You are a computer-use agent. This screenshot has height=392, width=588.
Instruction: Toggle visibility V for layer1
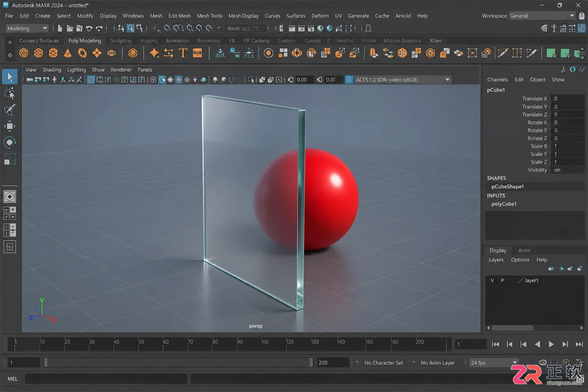[x=492, y=281]
